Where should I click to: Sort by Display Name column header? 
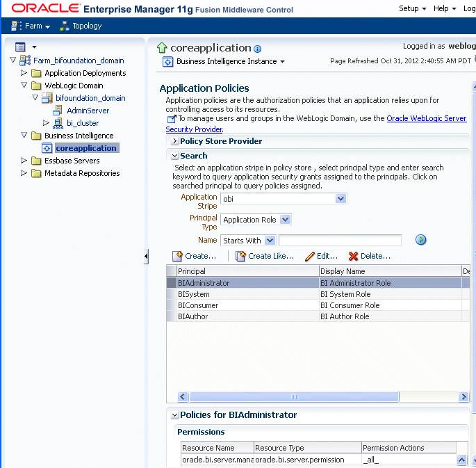(391, 271)
